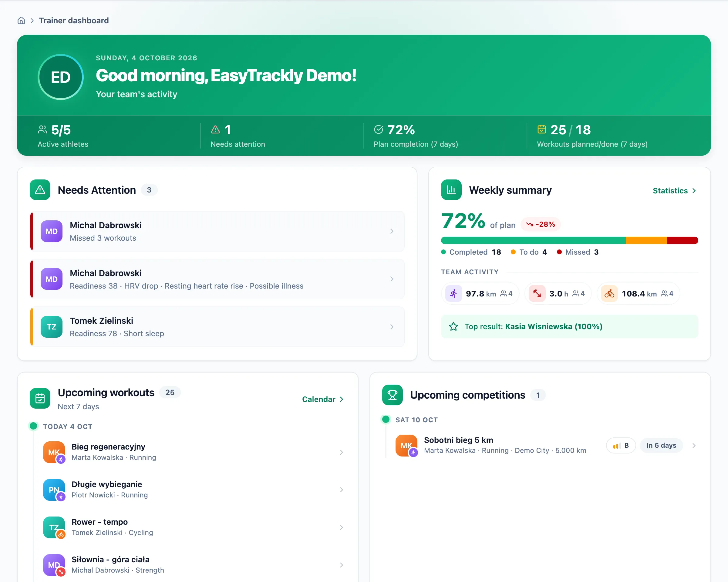Click the star icon in Top result banner
The image size is (728, 582).
(x=453, y=326)
